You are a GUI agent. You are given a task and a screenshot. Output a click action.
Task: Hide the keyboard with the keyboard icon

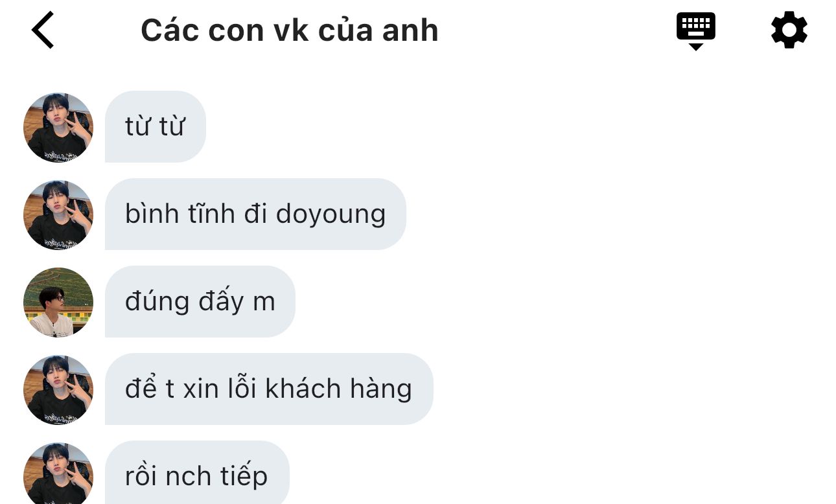[695, 30]
